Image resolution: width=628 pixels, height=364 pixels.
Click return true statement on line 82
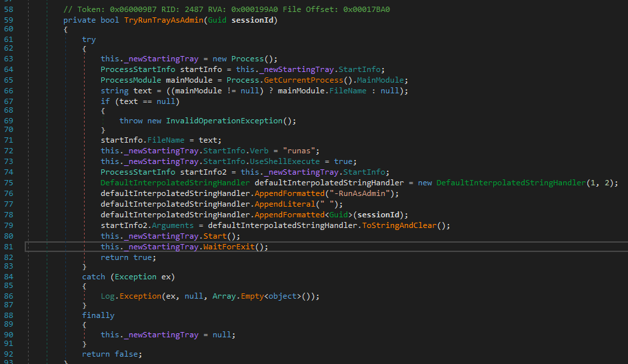click(128, 257)
